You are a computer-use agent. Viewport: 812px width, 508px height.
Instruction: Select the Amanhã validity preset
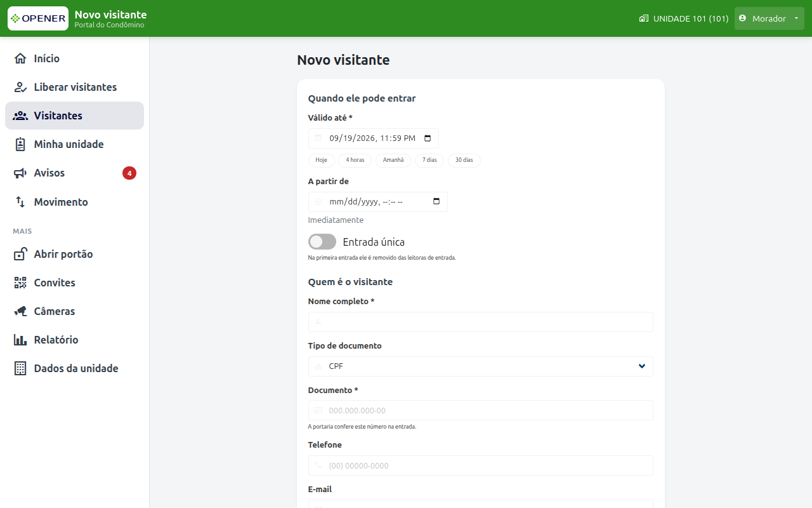(393, 160)
